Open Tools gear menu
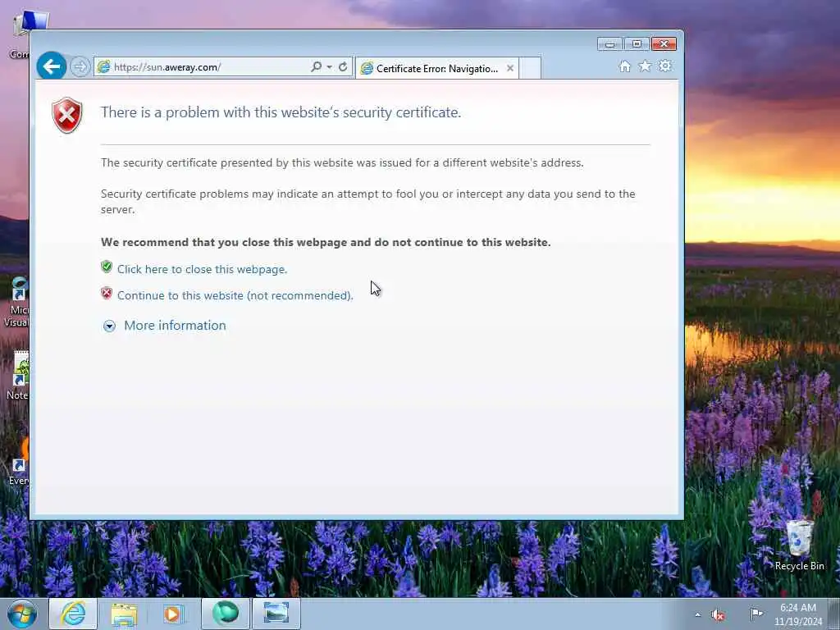840x630 pixels. (664, 66)
